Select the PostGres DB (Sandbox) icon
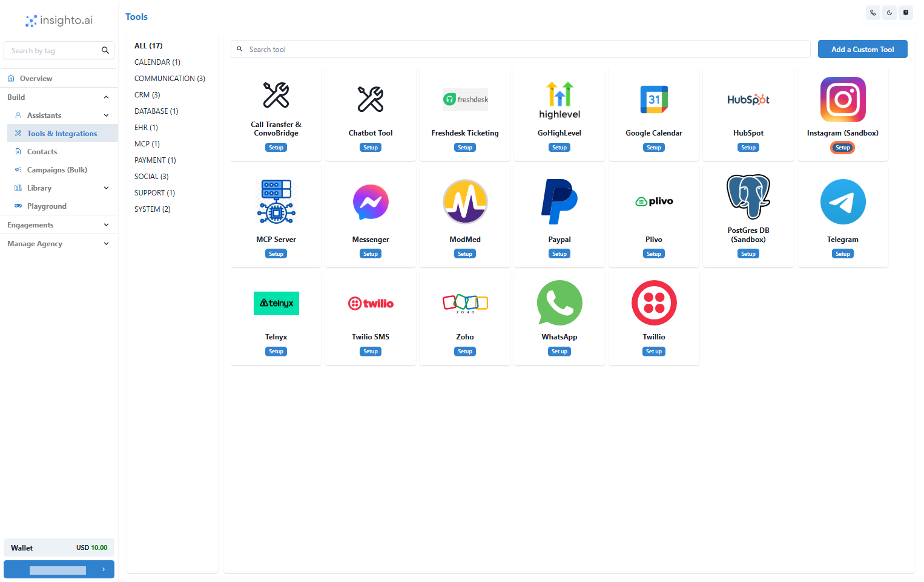This screenshot has height=582, width=924. tap(748, 197)
